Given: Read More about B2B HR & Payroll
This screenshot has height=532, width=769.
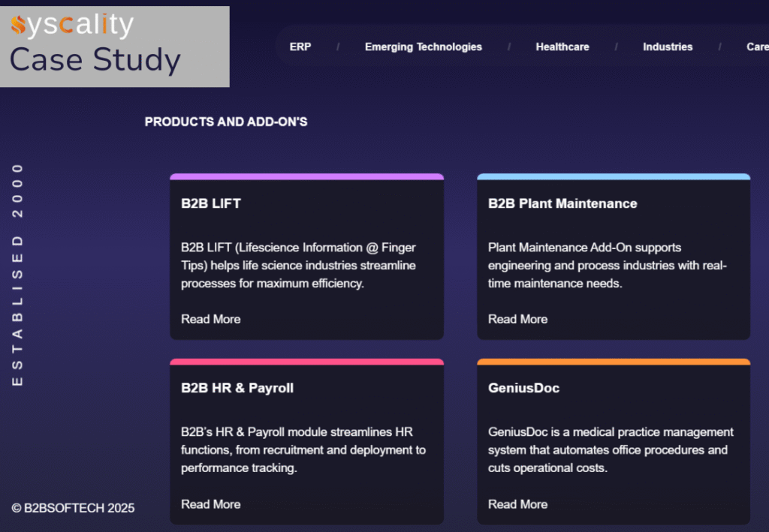Looking at the screenshot, I should (210, 504).
